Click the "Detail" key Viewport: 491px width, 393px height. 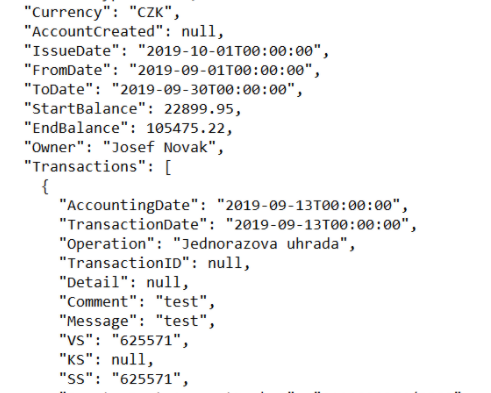pyautogui.click(x=94, y=283)
